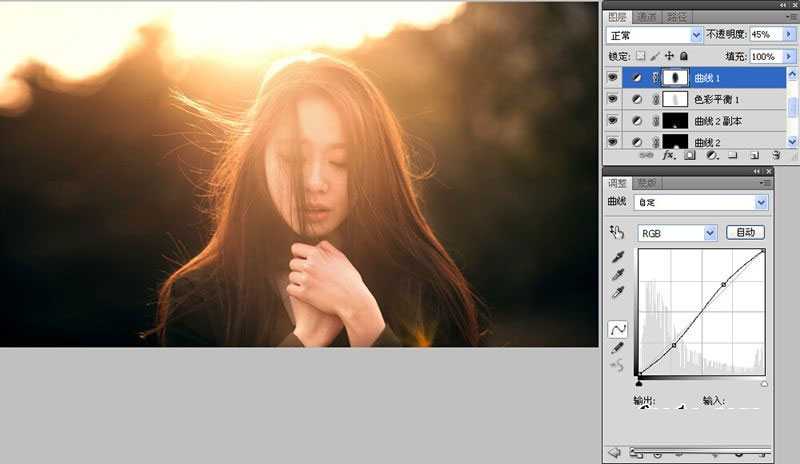Viewport: 800px width, 464px height.
Task: Select the on-image targeted adjustment hand tool
Action: (617, 233)
